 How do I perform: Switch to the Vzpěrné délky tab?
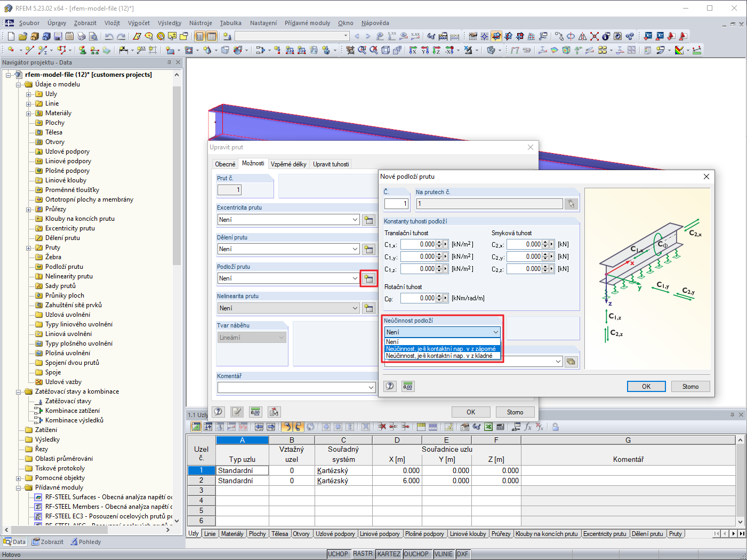pos(288,164)
